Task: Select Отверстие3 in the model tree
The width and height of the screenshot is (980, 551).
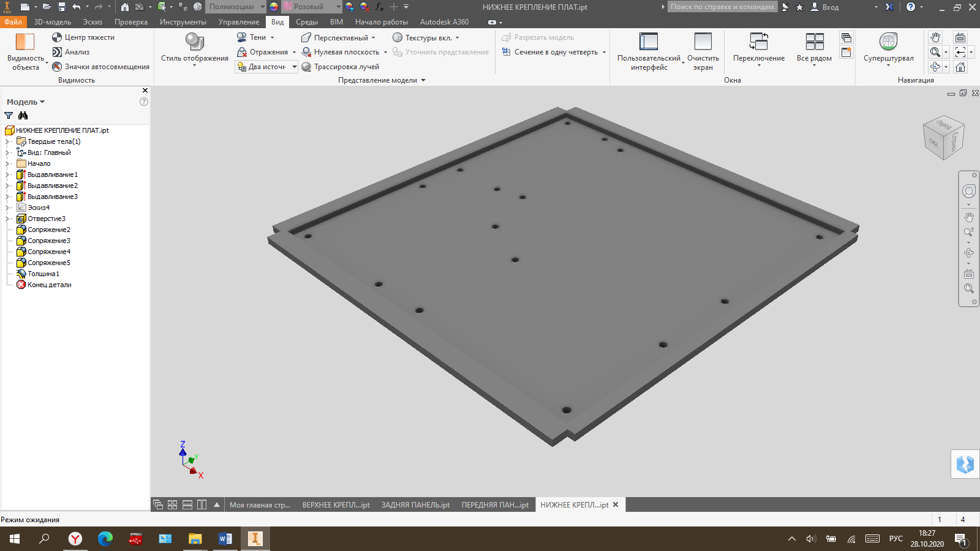Action: [x=46, y=219]
